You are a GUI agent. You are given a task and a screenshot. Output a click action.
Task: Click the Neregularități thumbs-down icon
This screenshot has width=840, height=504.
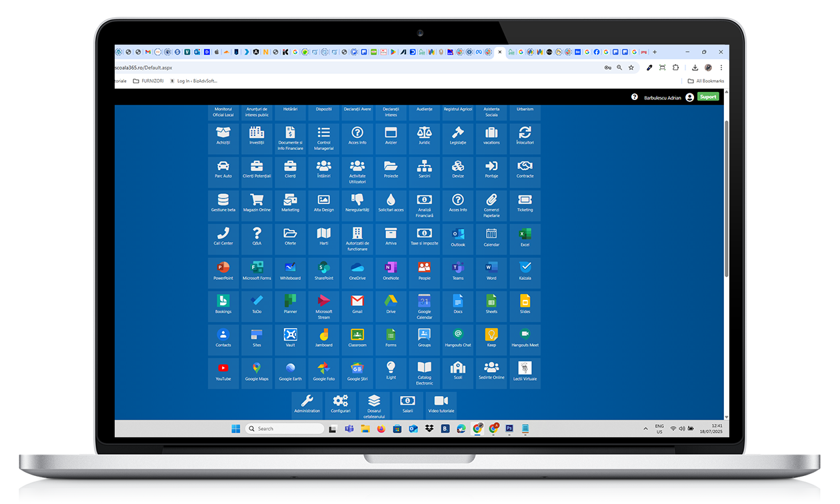357,203
